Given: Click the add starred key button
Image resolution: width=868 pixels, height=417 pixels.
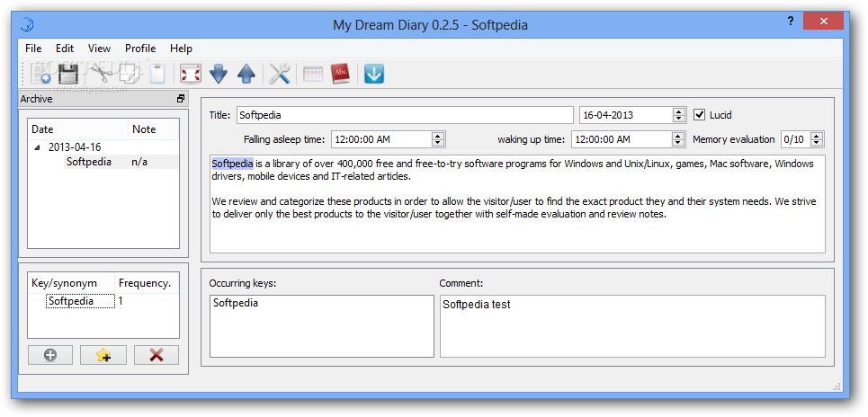Looking at the screenshot, I should pyautogui.click(x=103, y=355).
